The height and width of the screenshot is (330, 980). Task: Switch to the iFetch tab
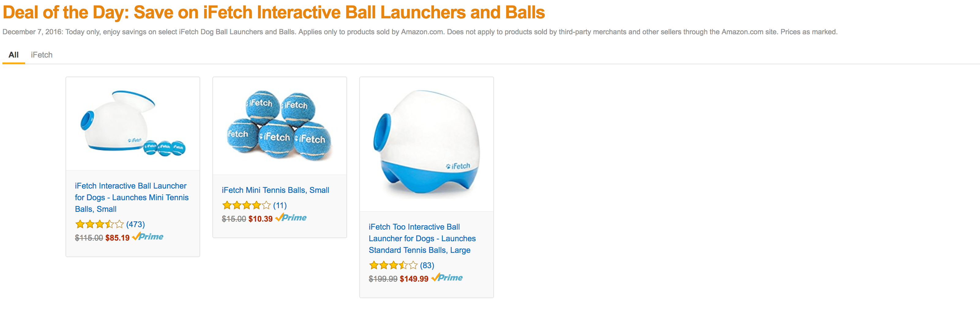[41, 54]
